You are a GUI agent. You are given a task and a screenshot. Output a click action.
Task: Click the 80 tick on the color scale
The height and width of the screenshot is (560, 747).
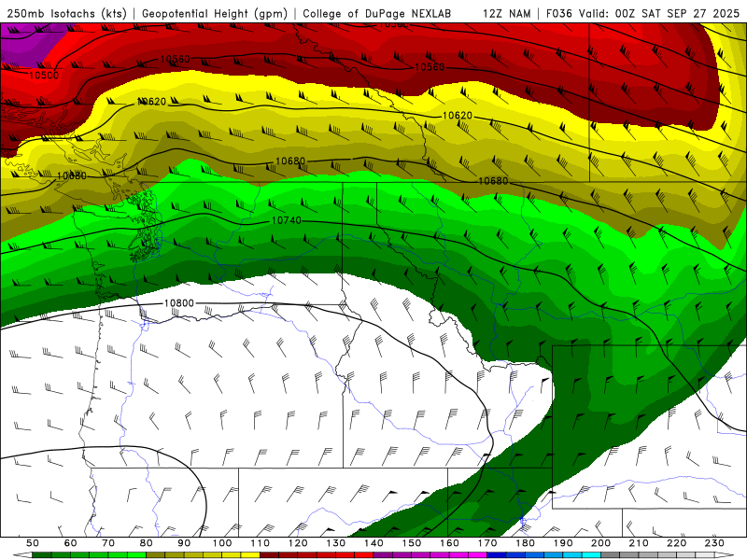pos(146,543)
